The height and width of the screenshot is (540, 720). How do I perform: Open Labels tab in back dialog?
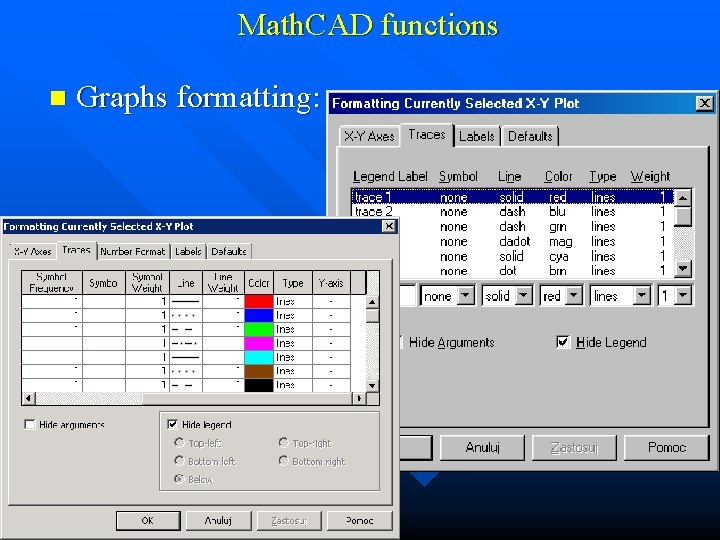pos(477,136)
